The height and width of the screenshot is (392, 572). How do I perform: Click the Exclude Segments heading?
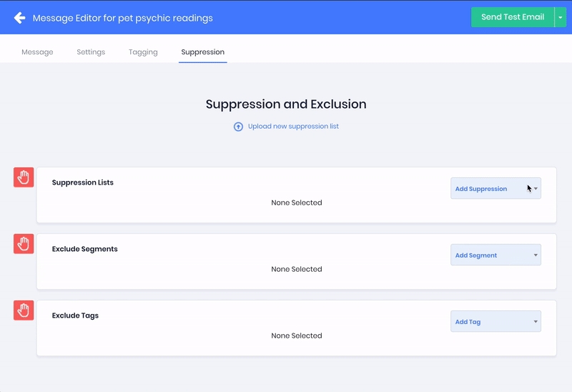tap(85, 249)
